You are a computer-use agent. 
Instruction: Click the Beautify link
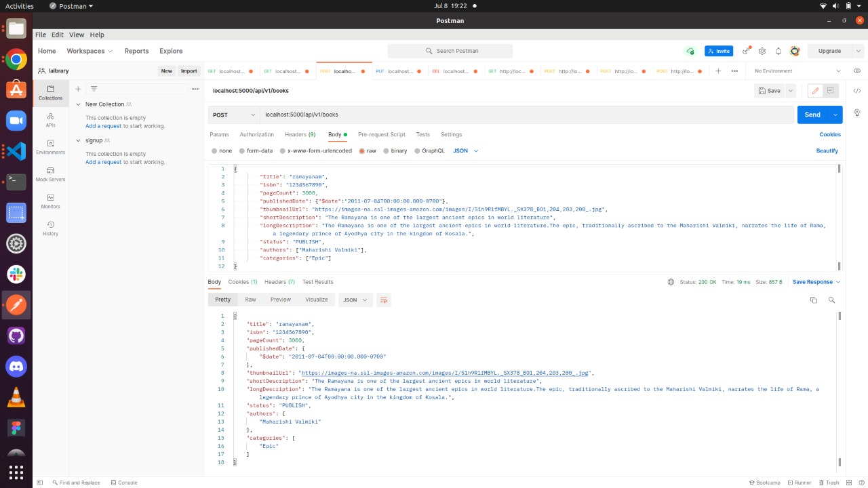point(827,151)
